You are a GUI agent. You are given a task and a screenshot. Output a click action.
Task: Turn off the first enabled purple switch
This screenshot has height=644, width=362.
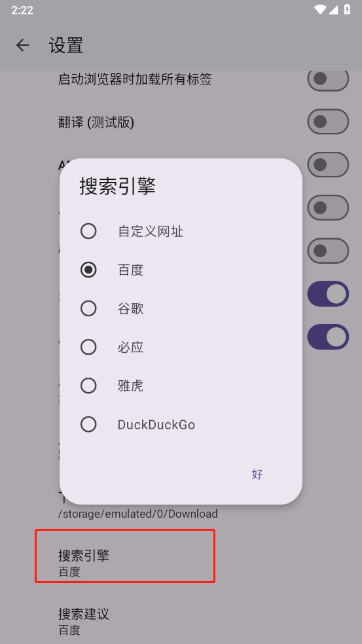(328, 294)
